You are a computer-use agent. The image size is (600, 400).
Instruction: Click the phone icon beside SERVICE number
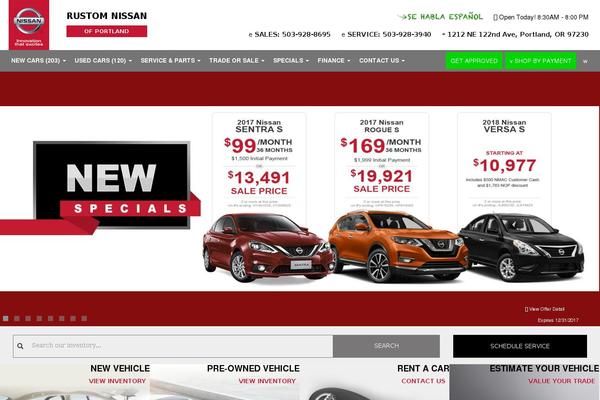343,35
